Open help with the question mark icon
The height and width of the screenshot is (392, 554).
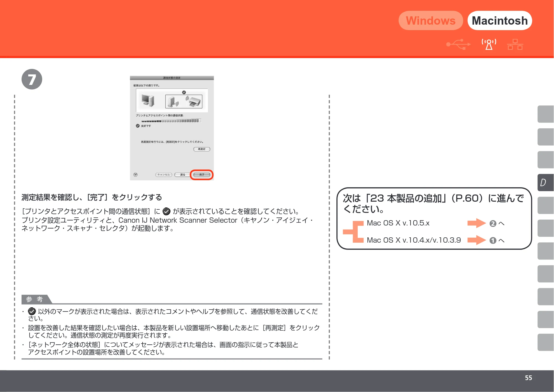click(x=135, y=175)
